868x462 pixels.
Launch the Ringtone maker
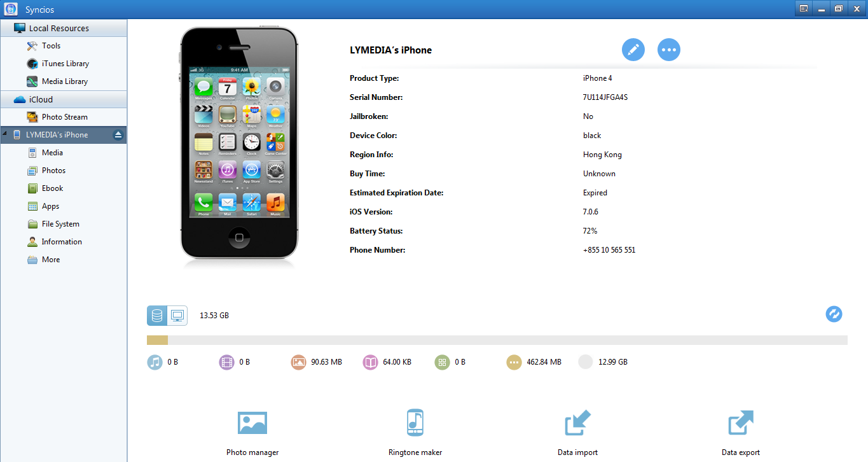pos(415,433)
